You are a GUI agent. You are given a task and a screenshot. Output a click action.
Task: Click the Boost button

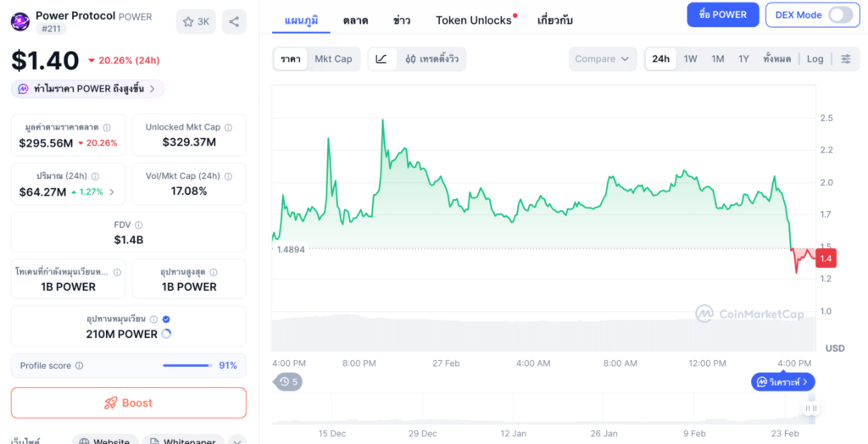tap(129, 402)
